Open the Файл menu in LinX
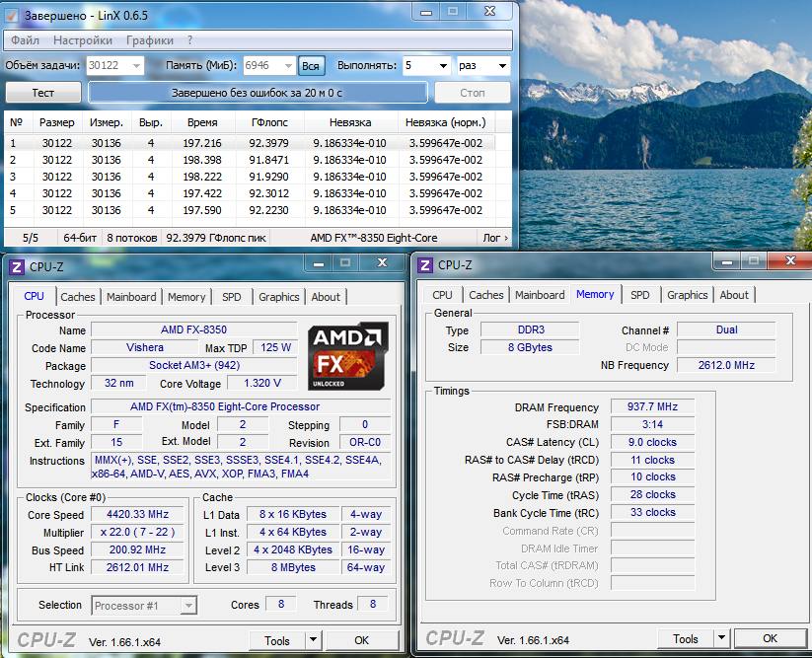This screenshot has width=812, height=658. coord(25,40)
